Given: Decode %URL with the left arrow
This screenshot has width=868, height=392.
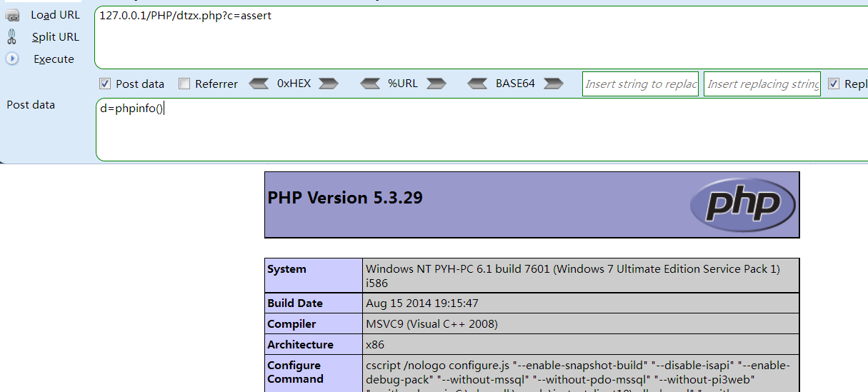Looking at the screenshot, I should 370,84.
